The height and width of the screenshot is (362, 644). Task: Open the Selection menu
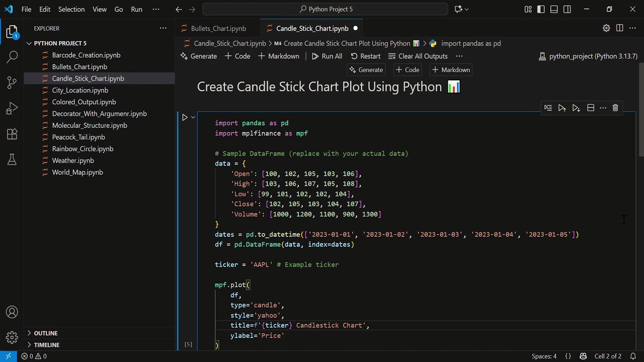(71, 9)
